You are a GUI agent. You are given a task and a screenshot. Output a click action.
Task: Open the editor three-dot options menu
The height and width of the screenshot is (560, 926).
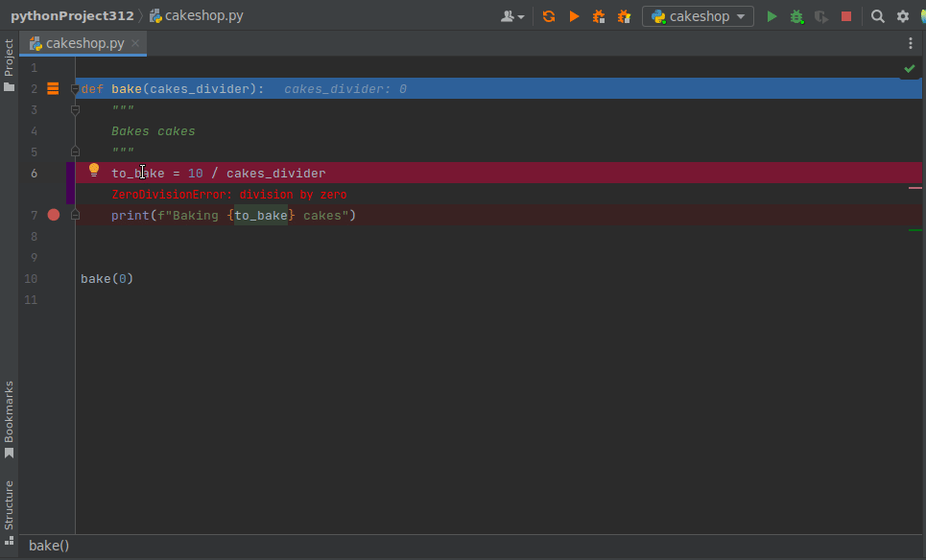coord(909,43)
